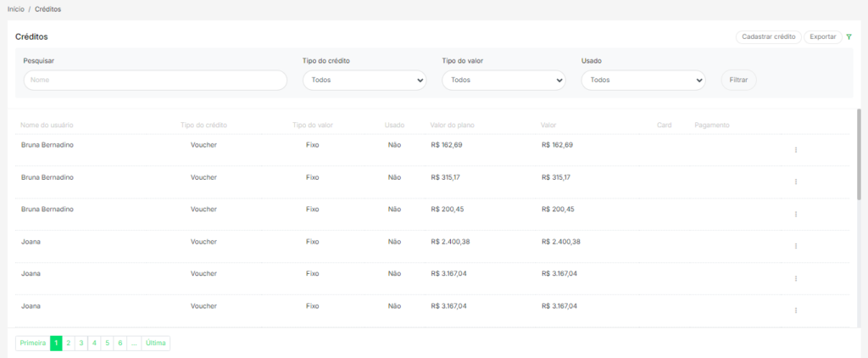The image size is (868, 358).
Task: Focus the Pesquisar name input field
Action: pyautogui.click(x=155, y=80)
